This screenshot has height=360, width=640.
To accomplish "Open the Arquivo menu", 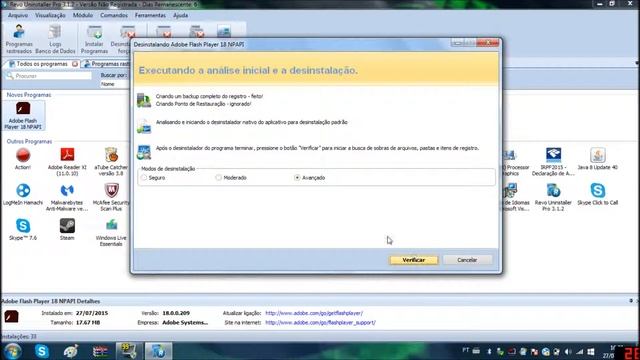I will click(18, 15).
